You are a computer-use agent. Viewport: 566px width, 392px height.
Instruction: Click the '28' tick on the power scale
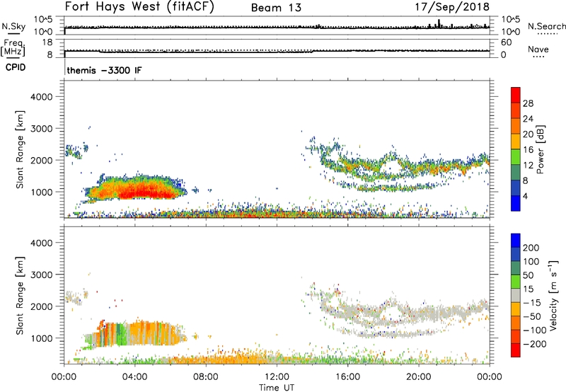528,103
